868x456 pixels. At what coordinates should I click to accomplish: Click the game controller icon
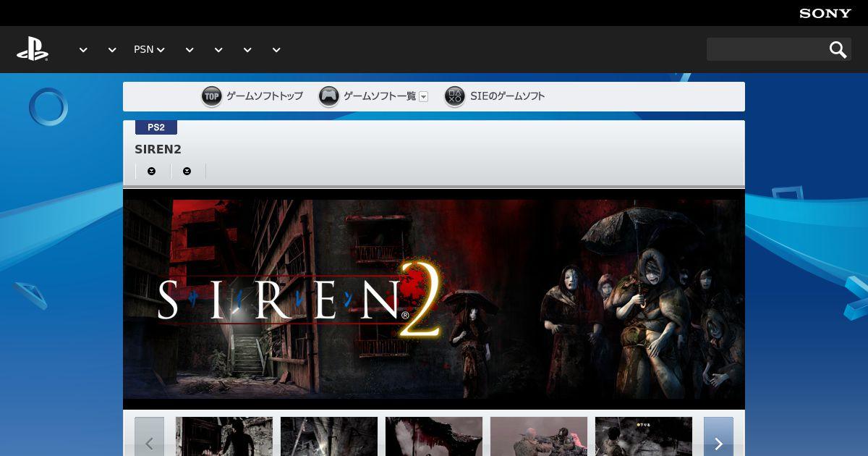point(329,96)
